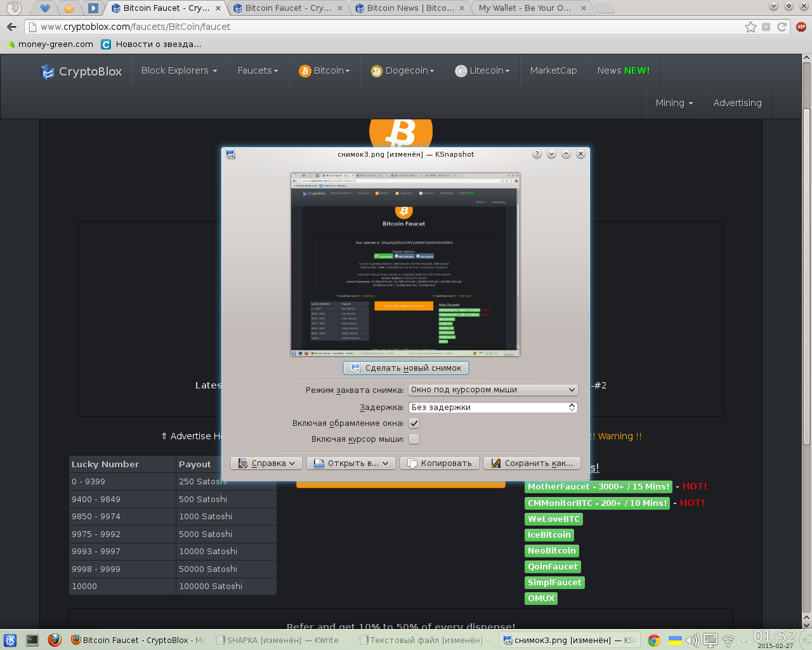Open the Advertising nav link
The image size is (812, 650).
coord(737,103)
